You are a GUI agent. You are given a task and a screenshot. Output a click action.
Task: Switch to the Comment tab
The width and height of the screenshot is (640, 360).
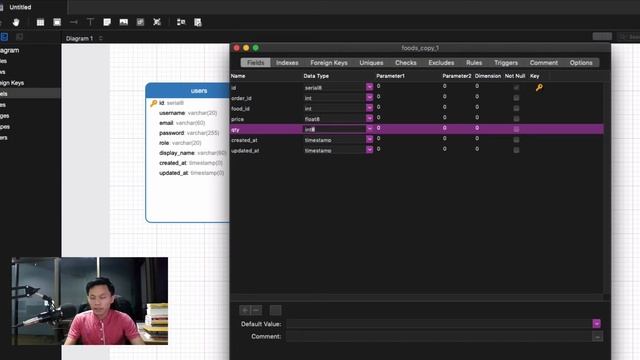[544, 62]
